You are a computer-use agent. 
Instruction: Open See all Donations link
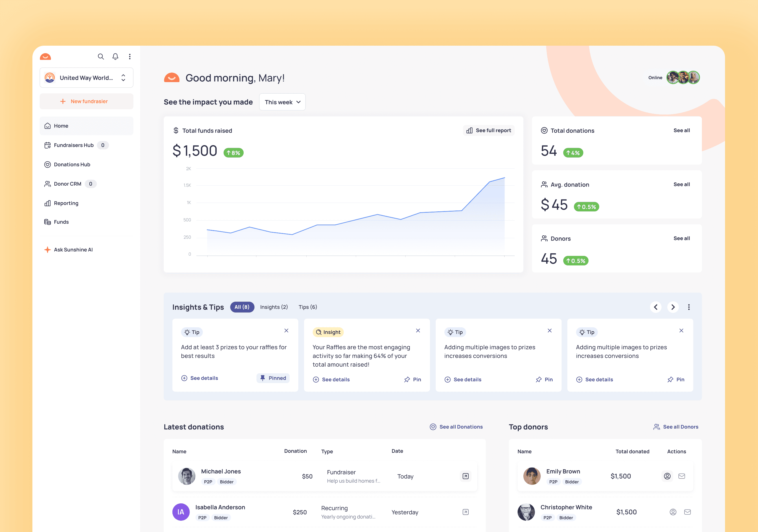coord(457,426)
